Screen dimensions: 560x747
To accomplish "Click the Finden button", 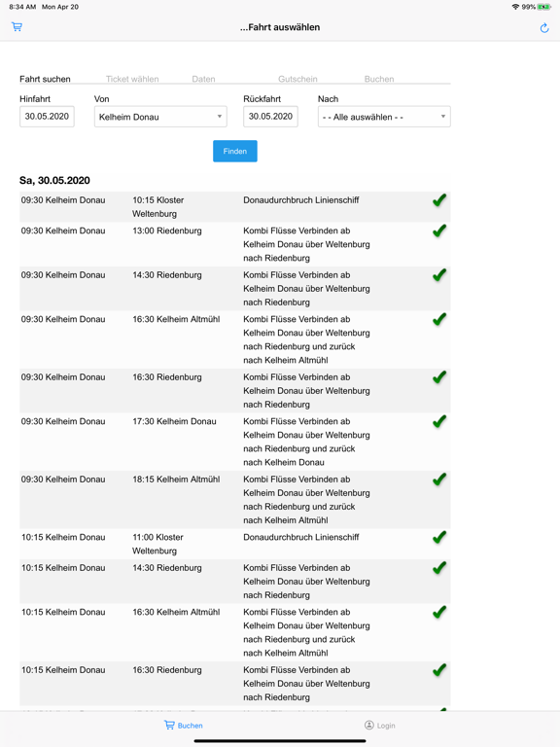I will click(234, 151).
